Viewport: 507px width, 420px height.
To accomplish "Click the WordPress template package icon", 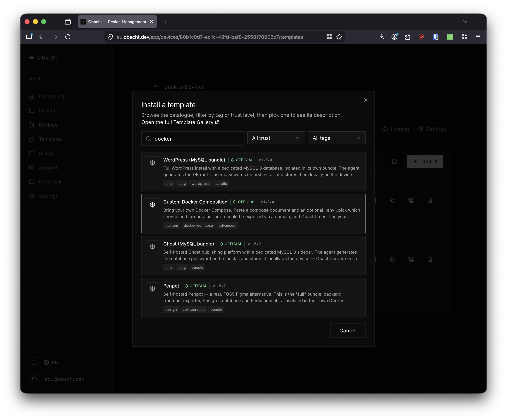I will (152, 163).
